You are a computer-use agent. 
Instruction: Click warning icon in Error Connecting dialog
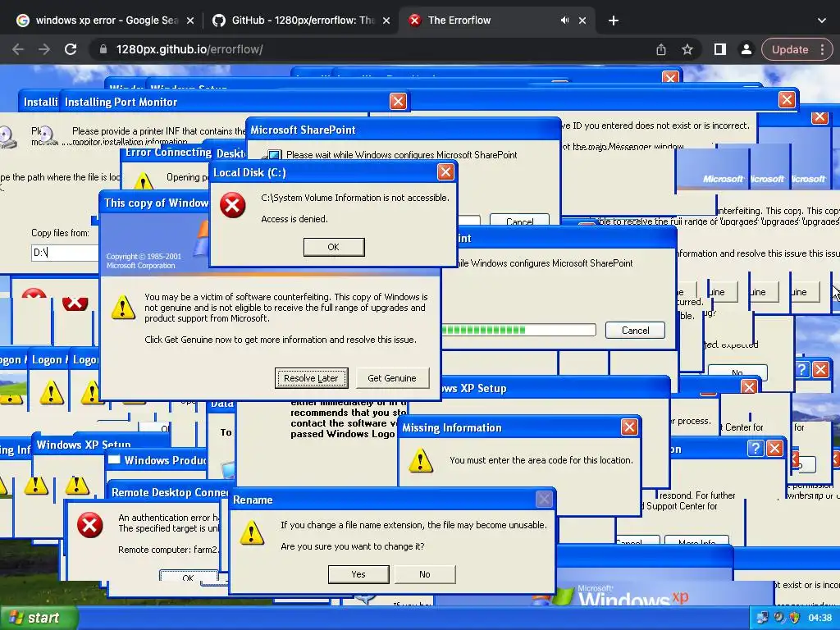coord(143,181)
